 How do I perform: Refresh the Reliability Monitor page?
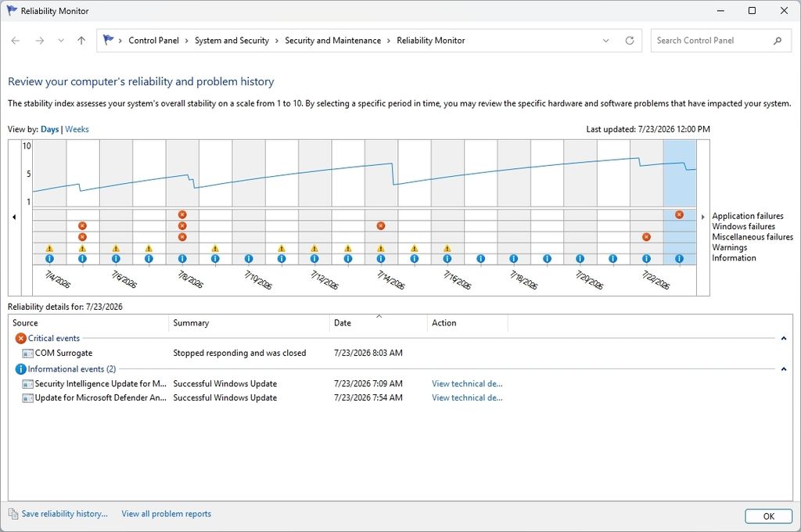(630, 41)
